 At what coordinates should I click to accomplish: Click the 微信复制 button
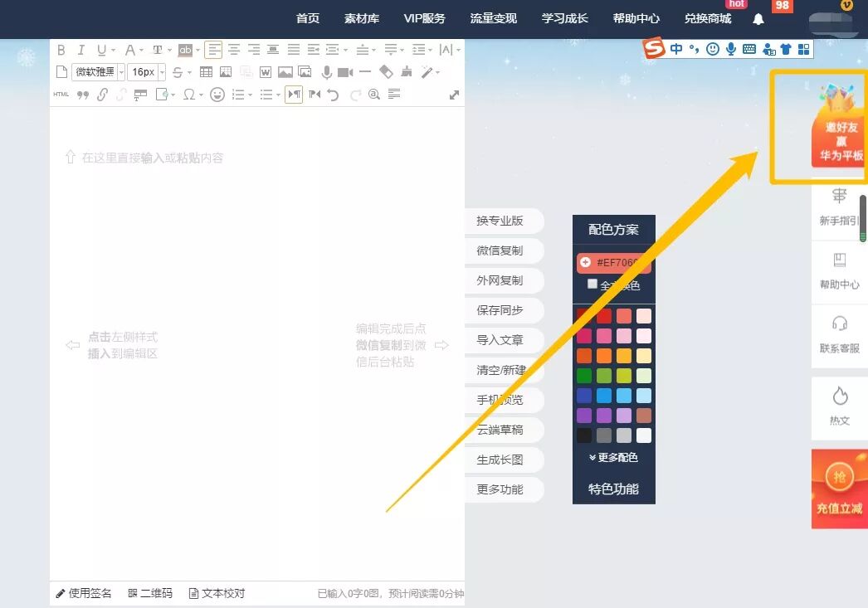[500, 250]
